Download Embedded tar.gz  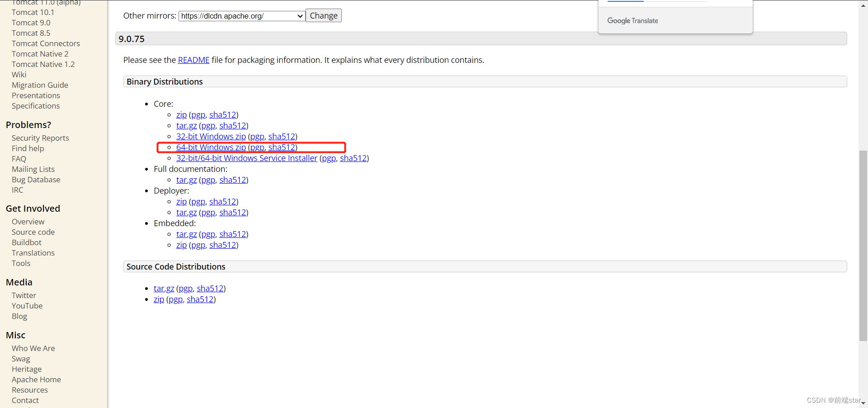186,234
